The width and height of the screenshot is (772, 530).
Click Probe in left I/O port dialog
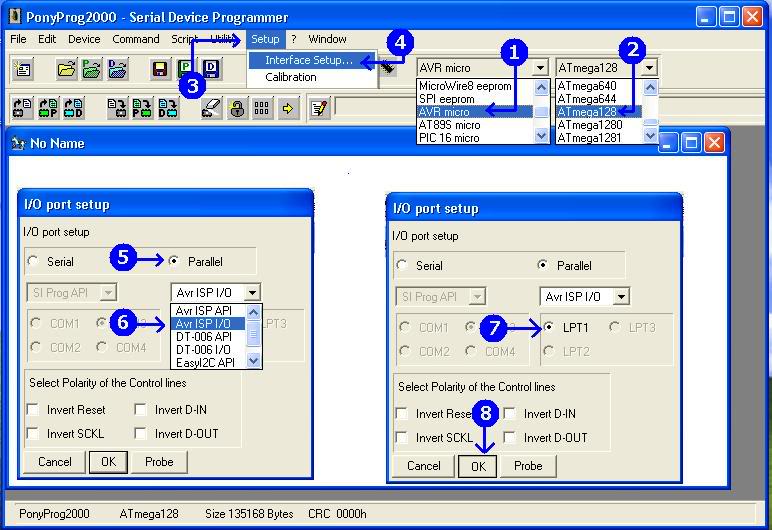coord(159,462)
